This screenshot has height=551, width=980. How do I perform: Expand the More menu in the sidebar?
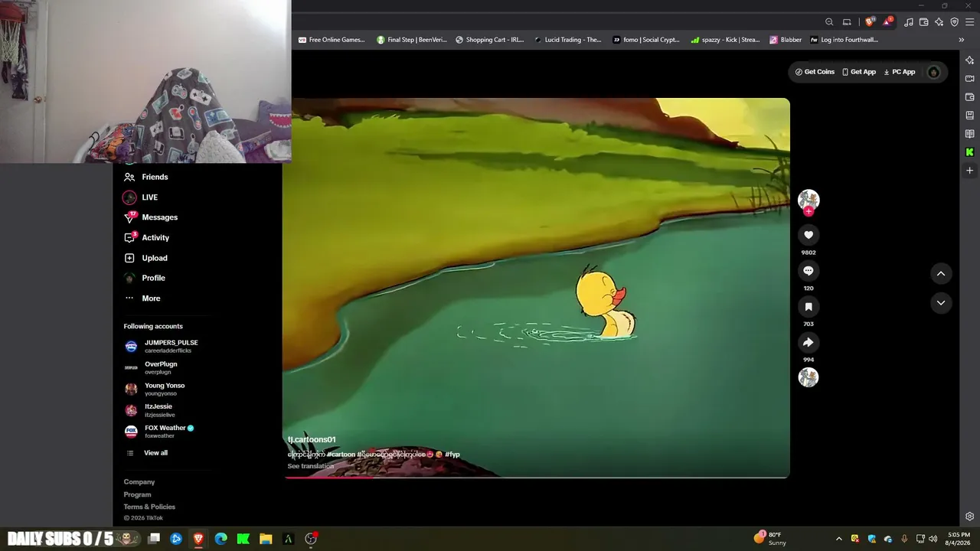[142, 298]
